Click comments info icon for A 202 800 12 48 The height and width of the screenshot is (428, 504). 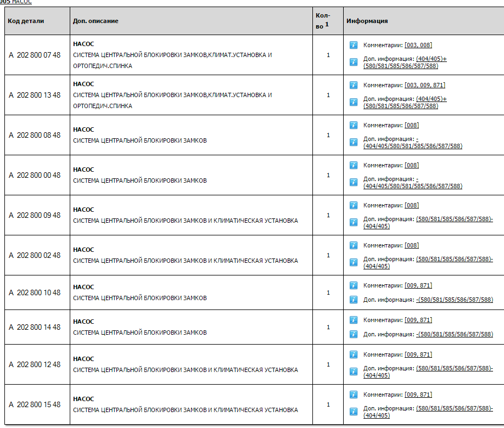(x=353, y=354)
